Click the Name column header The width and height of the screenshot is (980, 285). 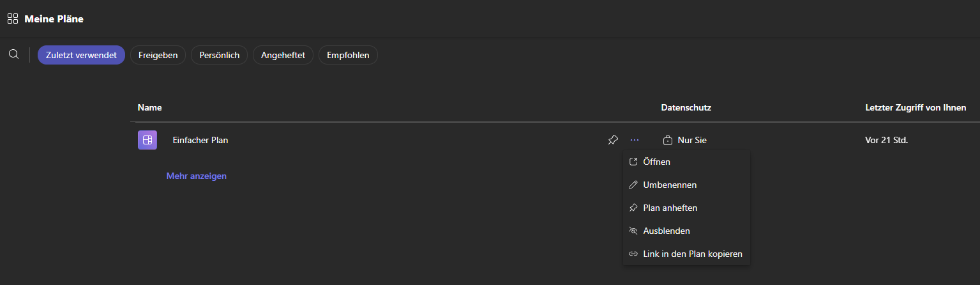click(149, 107)
